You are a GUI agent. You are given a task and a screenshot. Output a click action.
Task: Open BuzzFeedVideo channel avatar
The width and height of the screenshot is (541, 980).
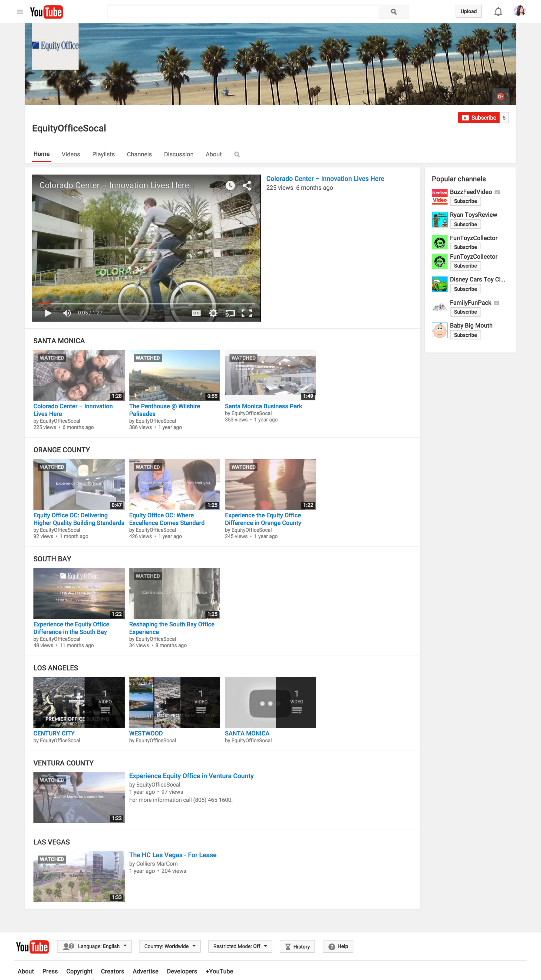439,197
